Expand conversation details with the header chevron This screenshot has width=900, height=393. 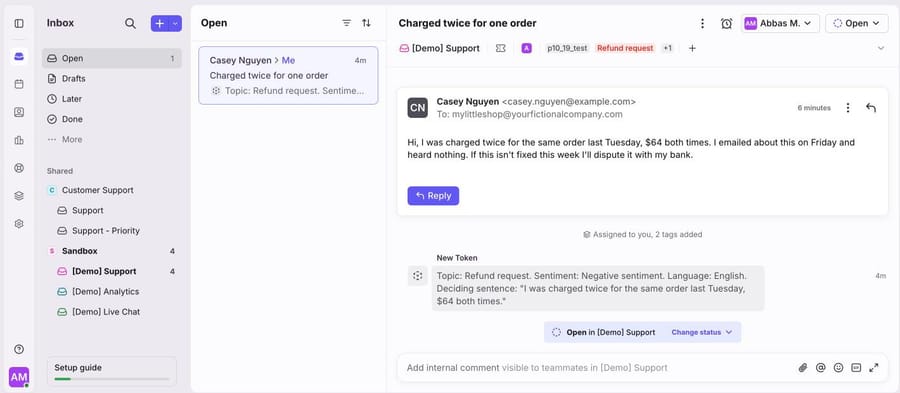point(881,48)
